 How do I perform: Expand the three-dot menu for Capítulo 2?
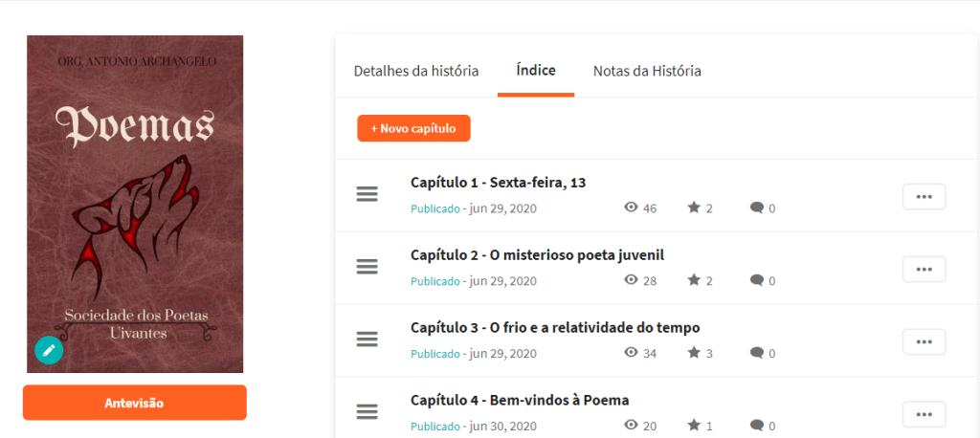pyautogui.click(x=924, y=269)
